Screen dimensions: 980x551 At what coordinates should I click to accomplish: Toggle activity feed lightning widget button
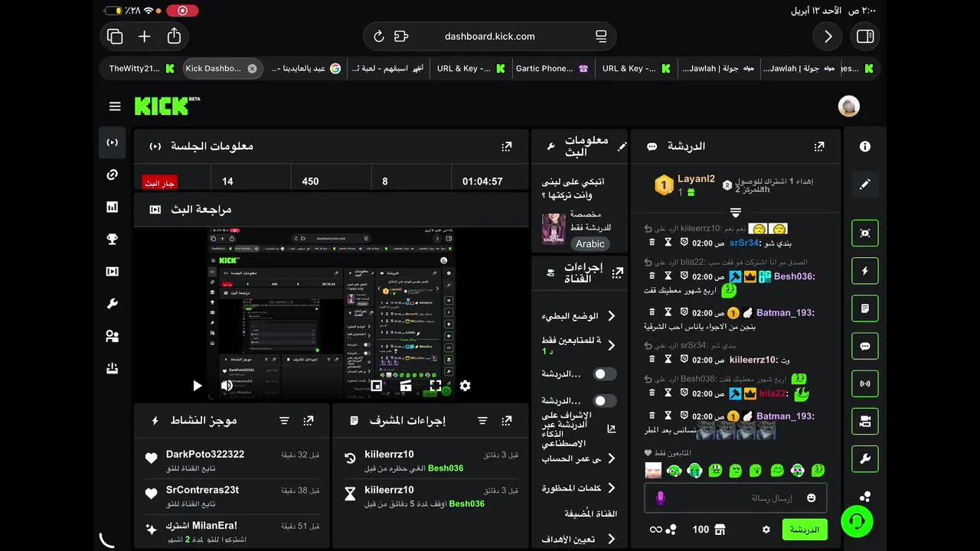coord(865,271)
